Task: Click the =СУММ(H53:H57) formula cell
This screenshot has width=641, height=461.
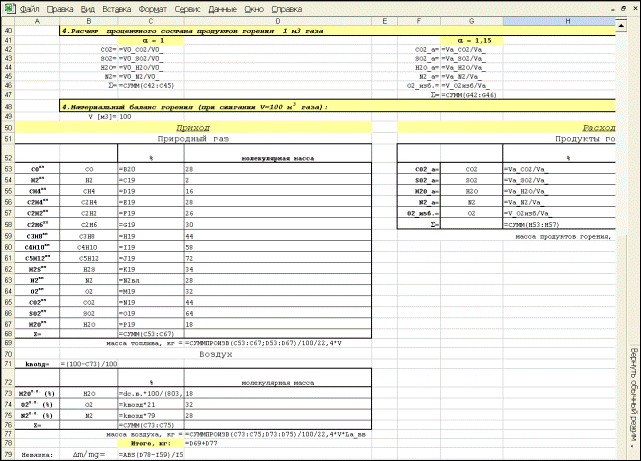Action: [559, 225]
